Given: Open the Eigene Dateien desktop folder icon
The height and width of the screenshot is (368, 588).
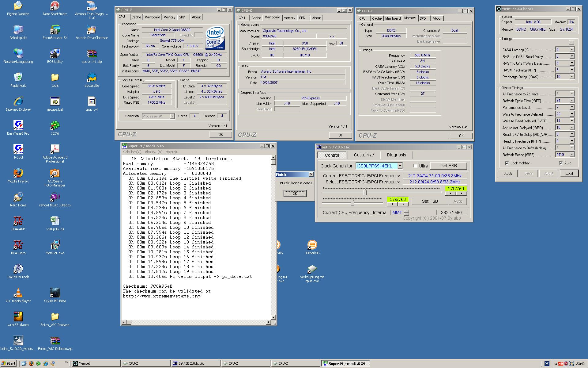Looking at the screenshot, I should click(18, 8).
